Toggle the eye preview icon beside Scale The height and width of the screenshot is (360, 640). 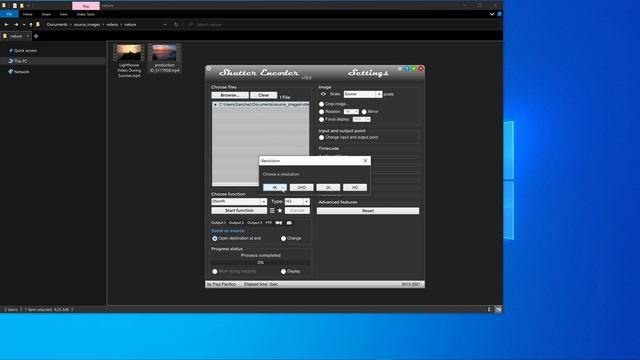coord(323,94)
